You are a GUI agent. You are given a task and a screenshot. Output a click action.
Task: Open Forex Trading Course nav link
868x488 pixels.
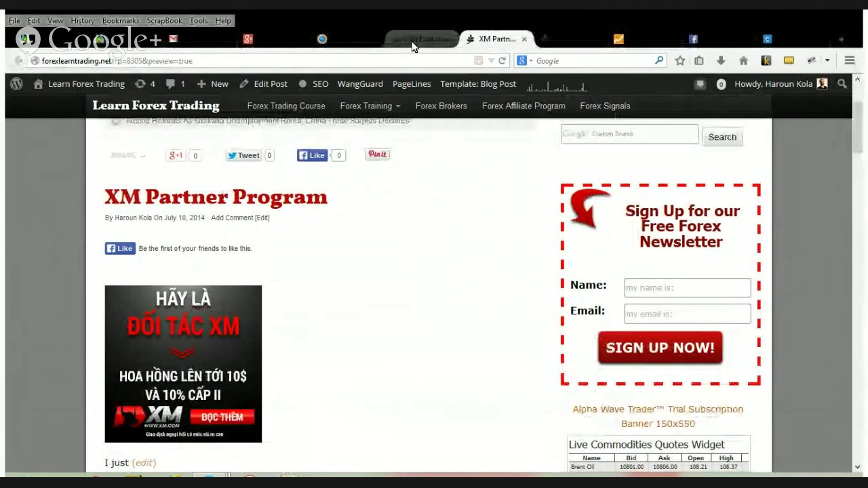point(286,106)
